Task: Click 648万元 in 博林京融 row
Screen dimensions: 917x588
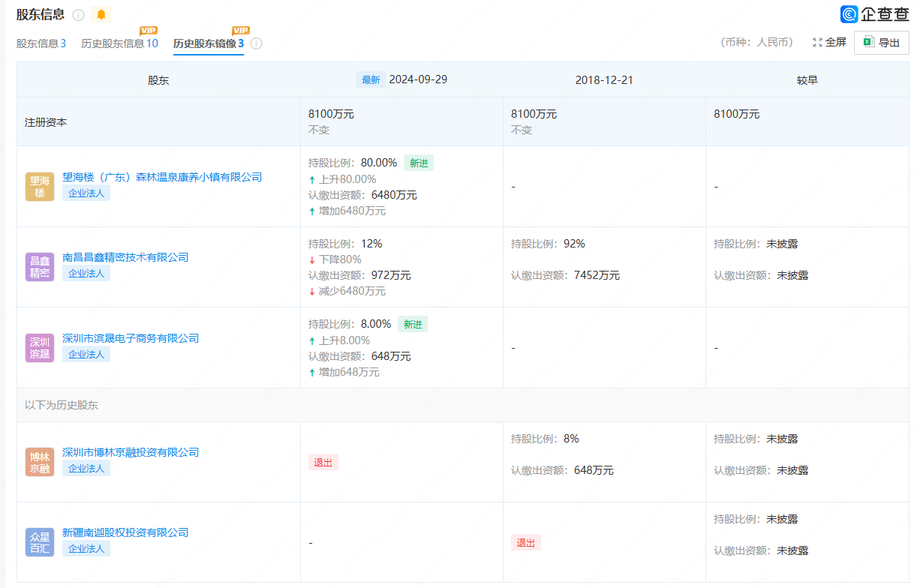Action: pos(594,470)
